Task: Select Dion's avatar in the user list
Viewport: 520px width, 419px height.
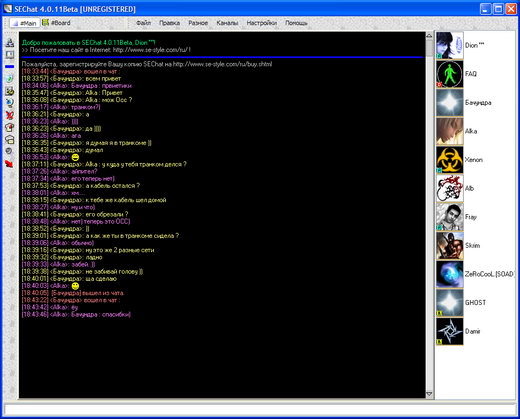Action: tap(450, 45)
